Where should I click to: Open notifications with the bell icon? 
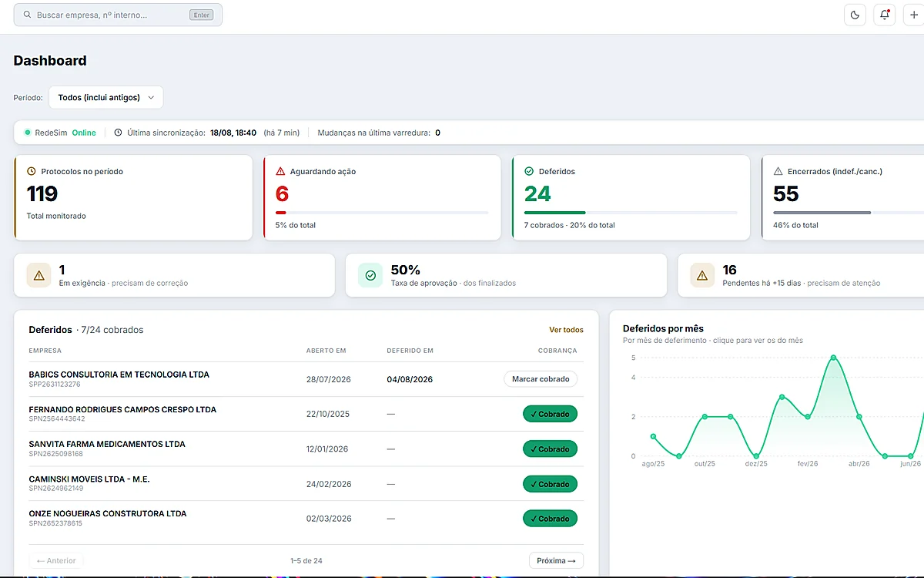885,15
